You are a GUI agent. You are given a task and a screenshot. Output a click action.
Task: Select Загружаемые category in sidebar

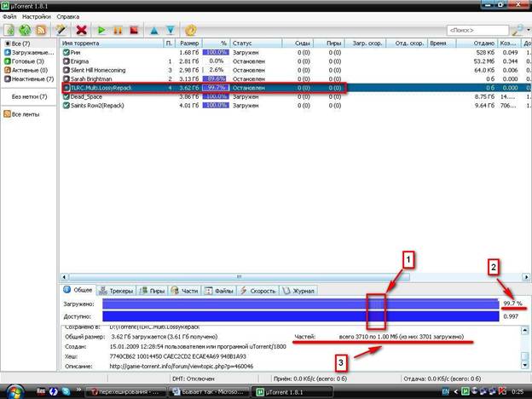coord(29,52)
